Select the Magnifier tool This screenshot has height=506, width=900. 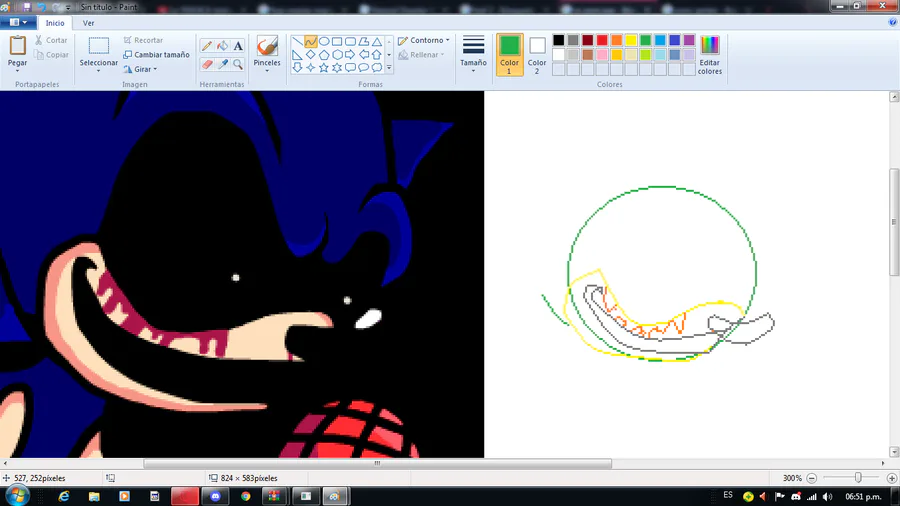[238, 64]
